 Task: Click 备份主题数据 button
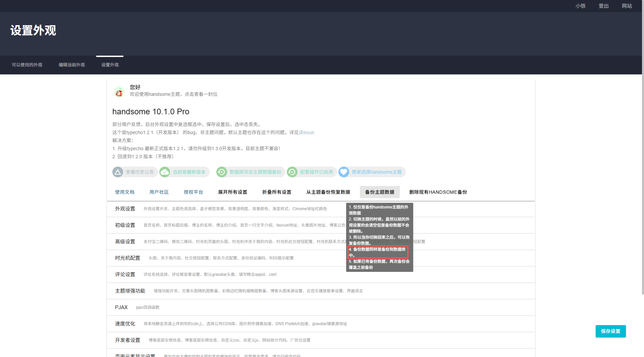(x=380, y=192)
